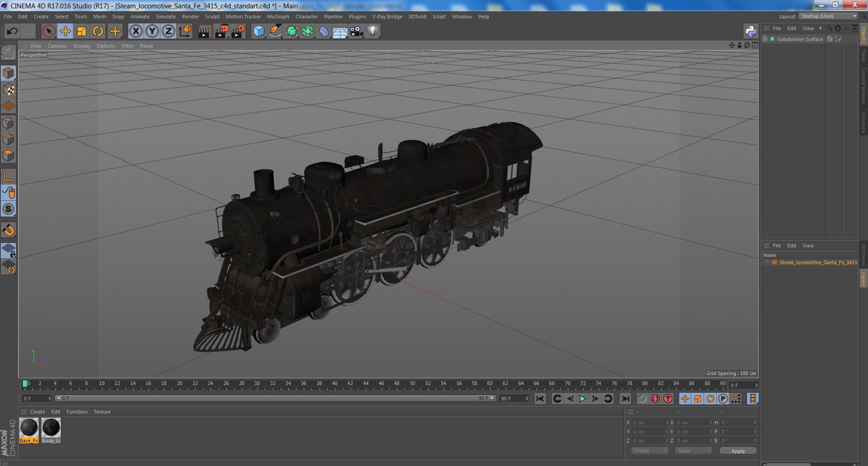Select the Subdivision Surface object
Viewport: 868px width, 466px height.
pyautogui.click(x=800, y=39)
